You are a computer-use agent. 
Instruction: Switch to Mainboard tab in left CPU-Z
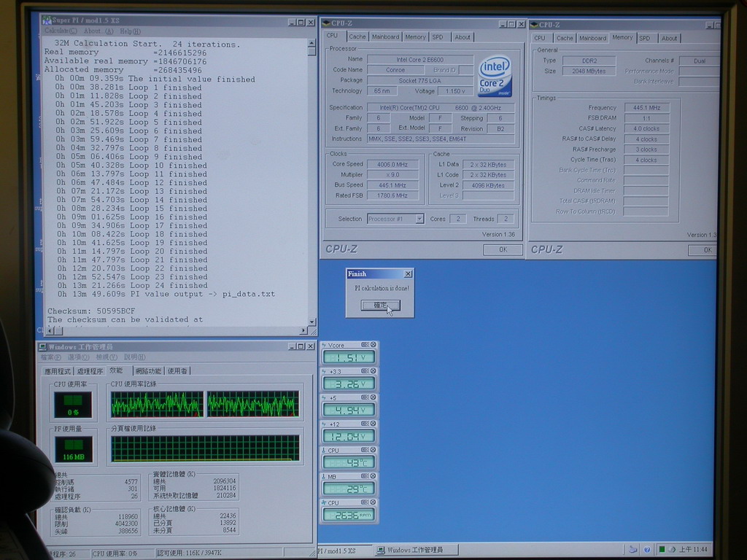coord(385,36)
